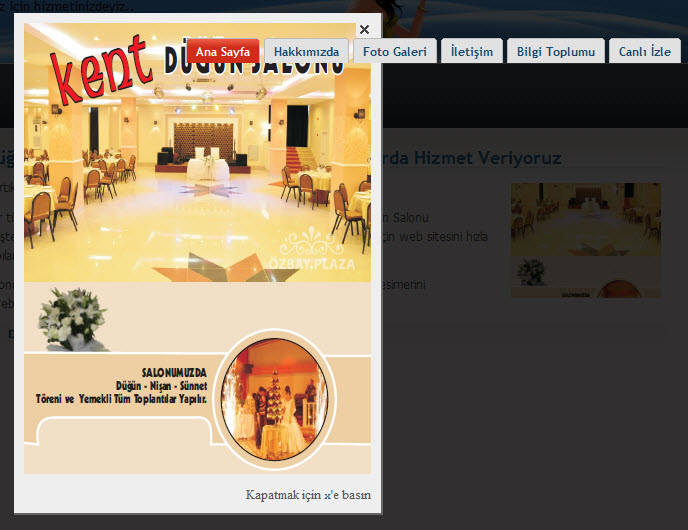Click the 'SALONUMUZDA' text in the flyer

pyautogui.click(x=174, y=373)
